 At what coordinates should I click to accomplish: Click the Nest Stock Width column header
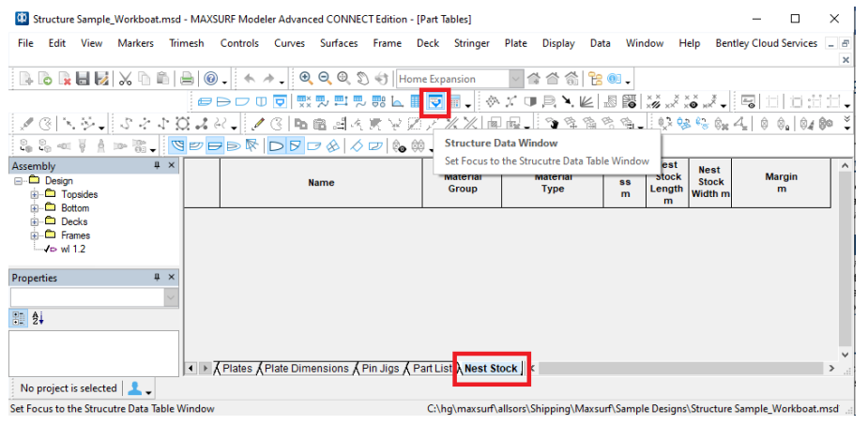710,183
